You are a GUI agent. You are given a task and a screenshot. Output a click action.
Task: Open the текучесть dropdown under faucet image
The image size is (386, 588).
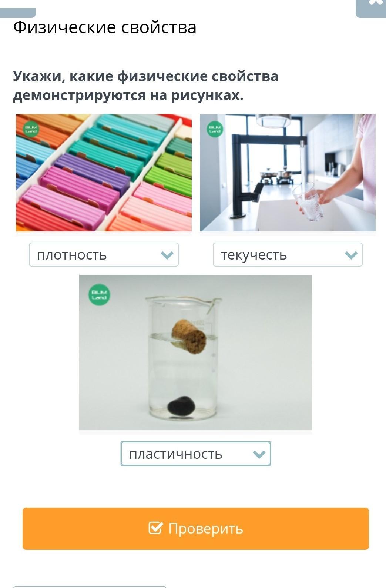[288, 255]
